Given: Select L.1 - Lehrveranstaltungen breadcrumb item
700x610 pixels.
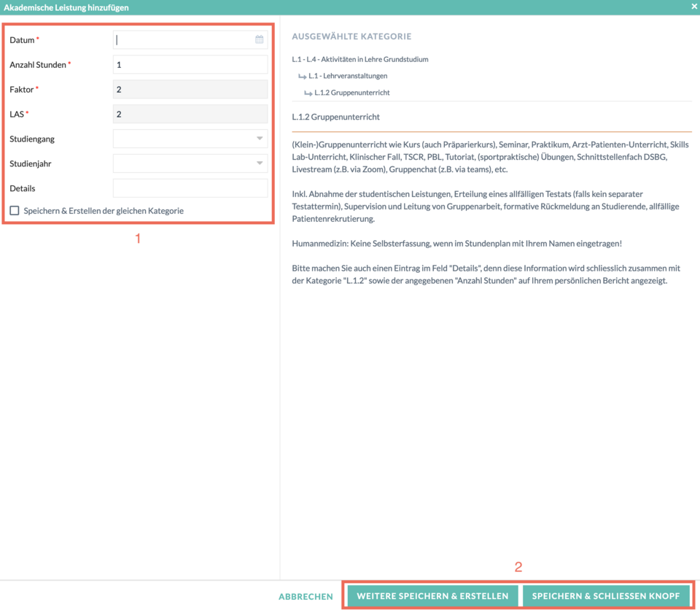Looking at the screenshot, I should pyautogui.click(x=348, y=76).
